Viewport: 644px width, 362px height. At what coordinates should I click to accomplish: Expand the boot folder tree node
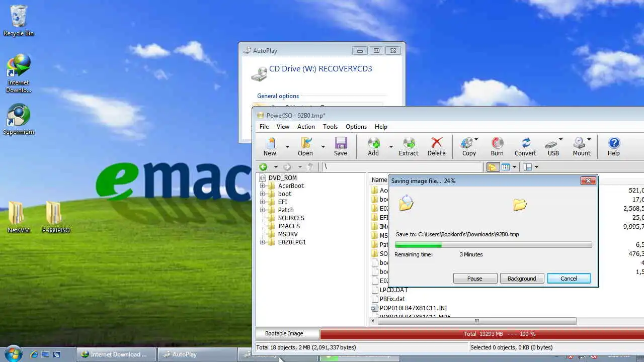click(x=262, y=194)
